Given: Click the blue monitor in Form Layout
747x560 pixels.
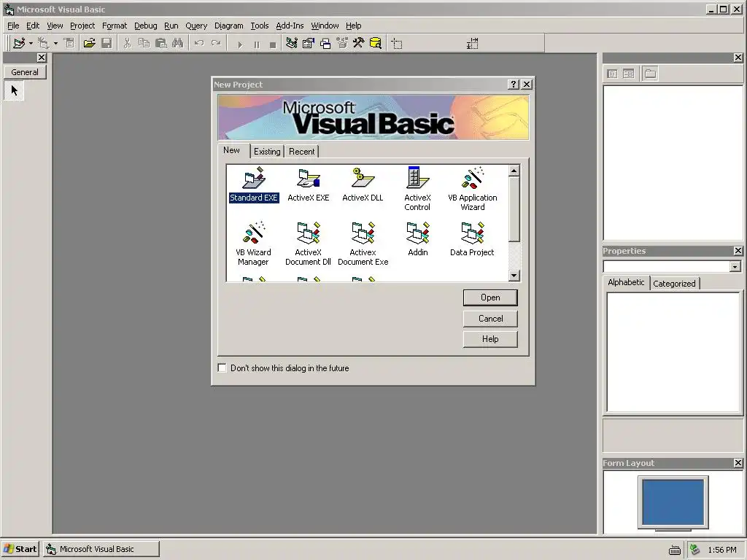Looking at the screenshot, I should coord(673,502).
